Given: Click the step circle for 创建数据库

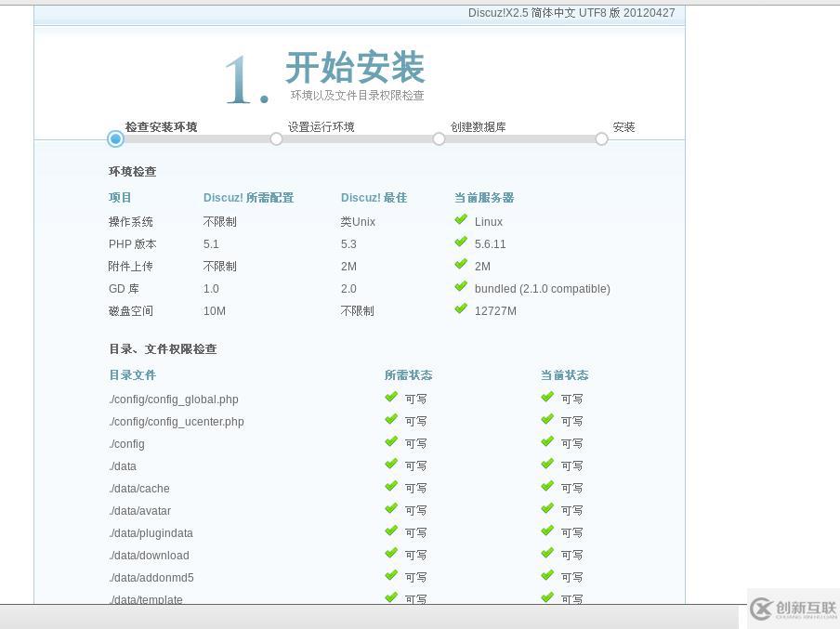Looking at the screenshot, I should 439,138.
